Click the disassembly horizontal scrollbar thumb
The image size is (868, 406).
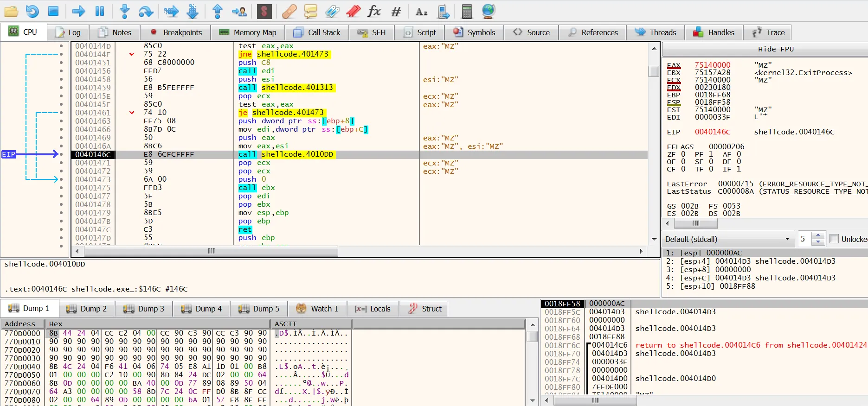click(211, 251)
